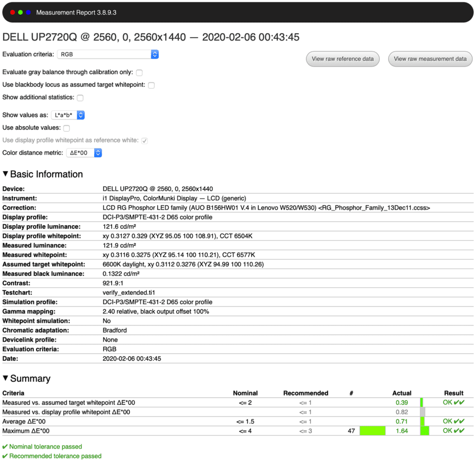Click Correction value 'LCD RG Phosphor LED family'
The width and height of the screenshot is (476, 463).
click(x=266, y=207)
